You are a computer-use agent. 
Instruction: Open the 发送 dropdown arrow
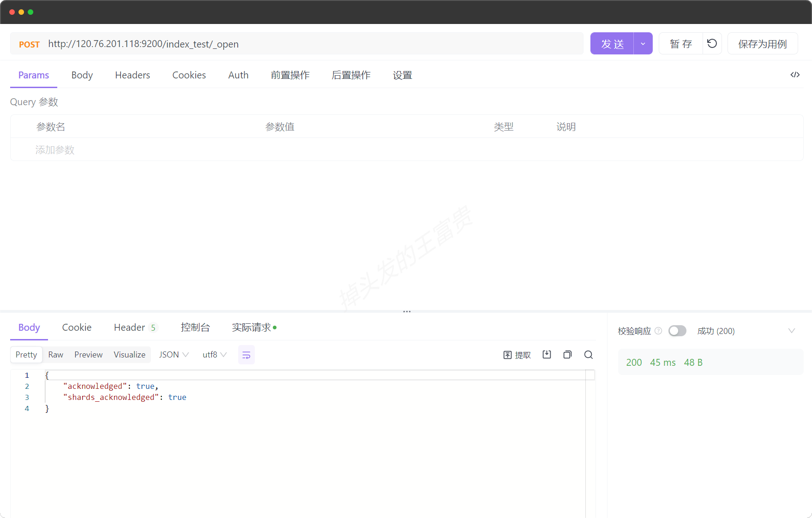click(x=643, y=43)
